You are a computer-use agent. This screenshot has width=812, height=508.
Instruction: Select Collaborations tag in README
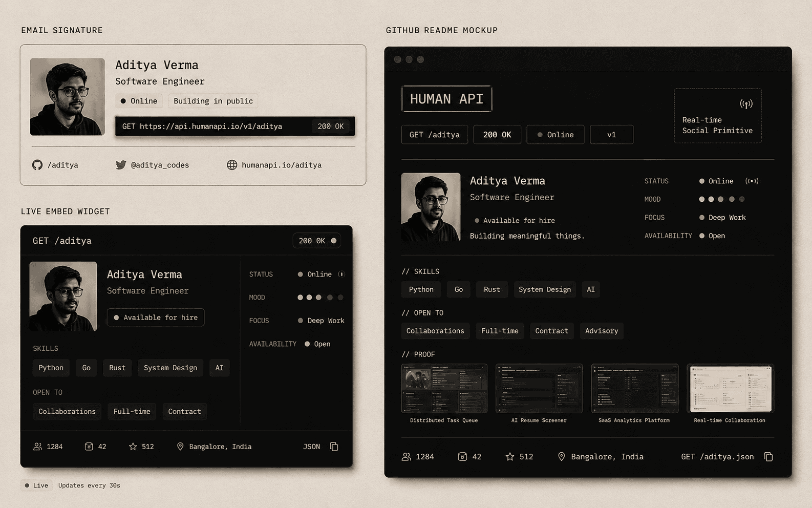coord(435,331)
